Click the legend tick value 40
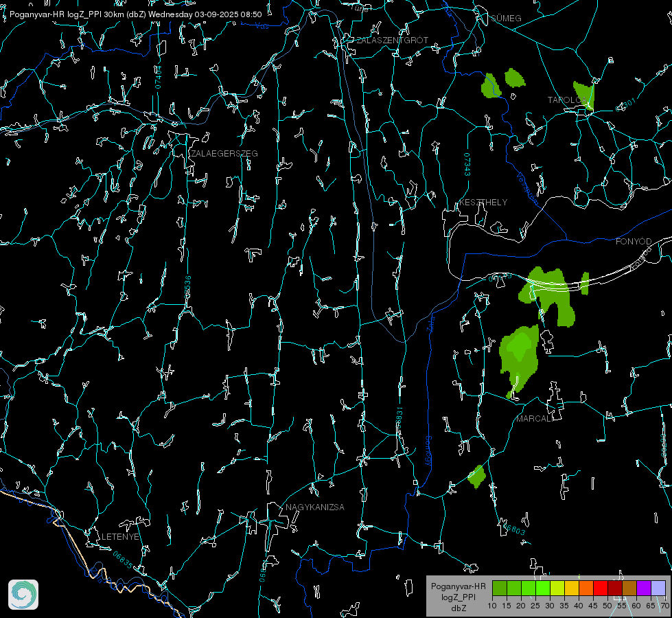 coord(579,606)
